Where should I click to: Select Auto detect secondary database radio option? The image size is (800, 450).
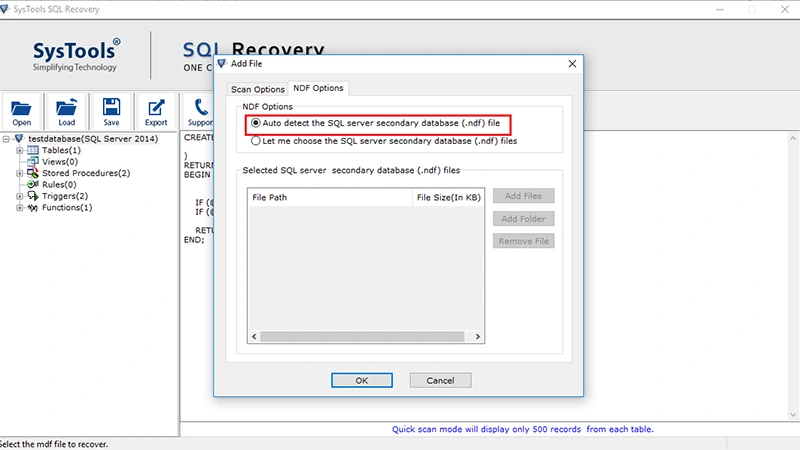[256, 123]
